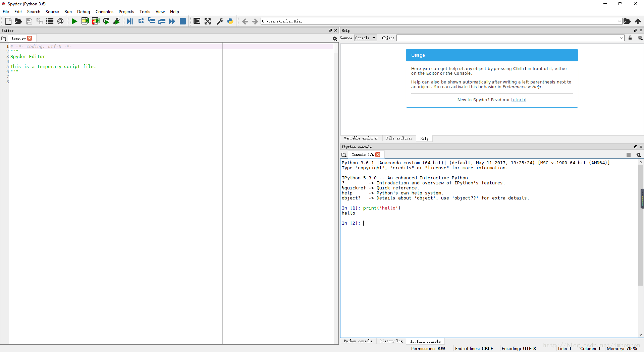Click the green Run file button
The image size is (644, 352).
pyautogui.click(x=74, y=21)
